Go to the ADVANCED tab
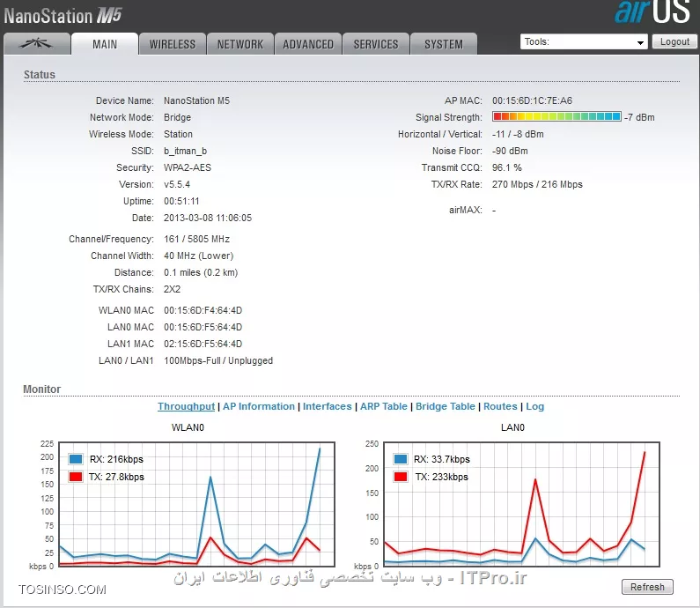This screenshot has height=608, width=700. pos(308,44)
